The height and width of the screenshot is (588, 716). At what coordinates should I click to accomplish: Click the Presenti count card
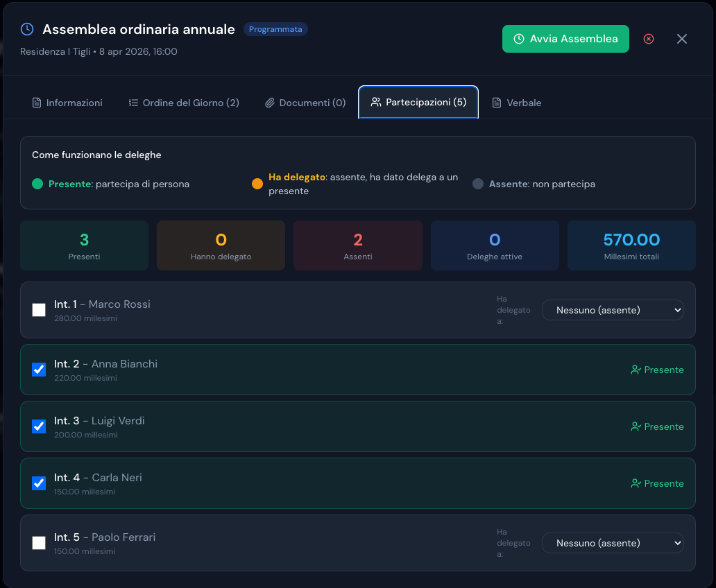click(85, 245)
